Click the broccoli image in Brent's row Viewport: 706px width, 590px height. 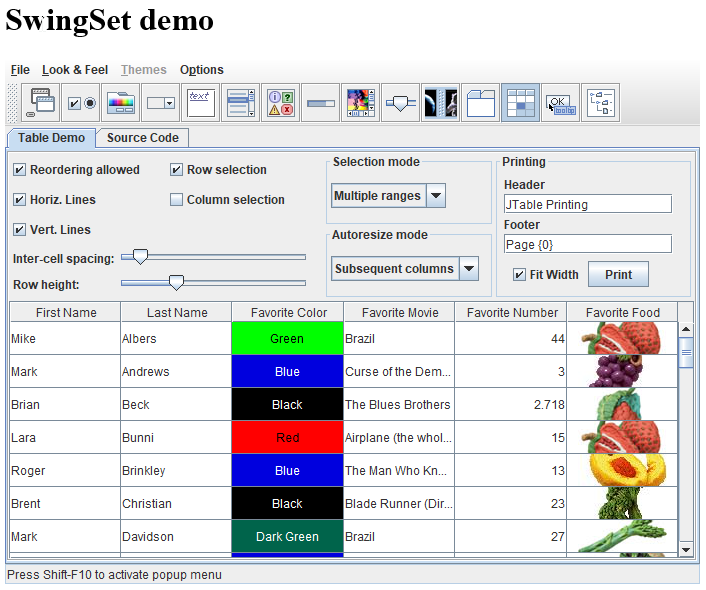[x=622, y=503]
